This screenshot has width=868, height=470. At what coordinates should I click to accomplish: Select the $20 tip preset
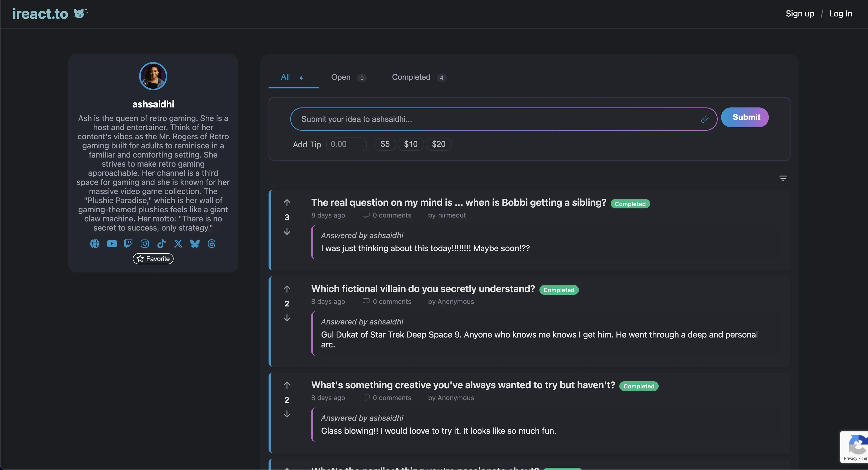point(439,144)
